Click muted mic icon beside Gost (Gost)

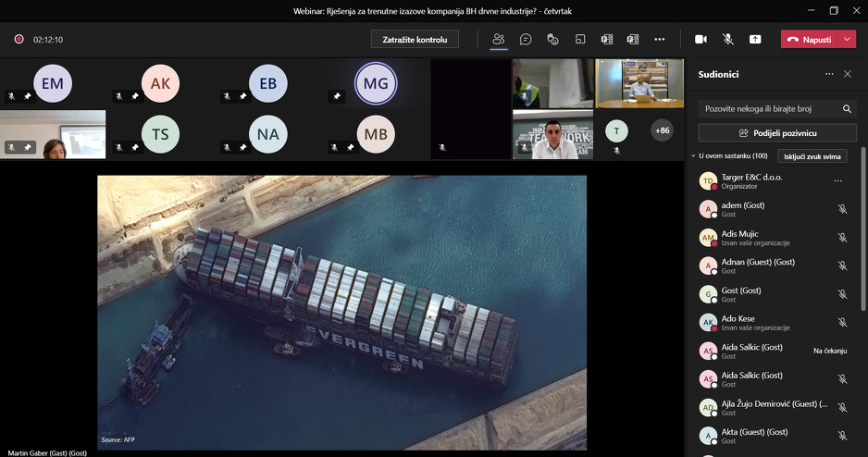pyautogui.click(x=842, y=294)
